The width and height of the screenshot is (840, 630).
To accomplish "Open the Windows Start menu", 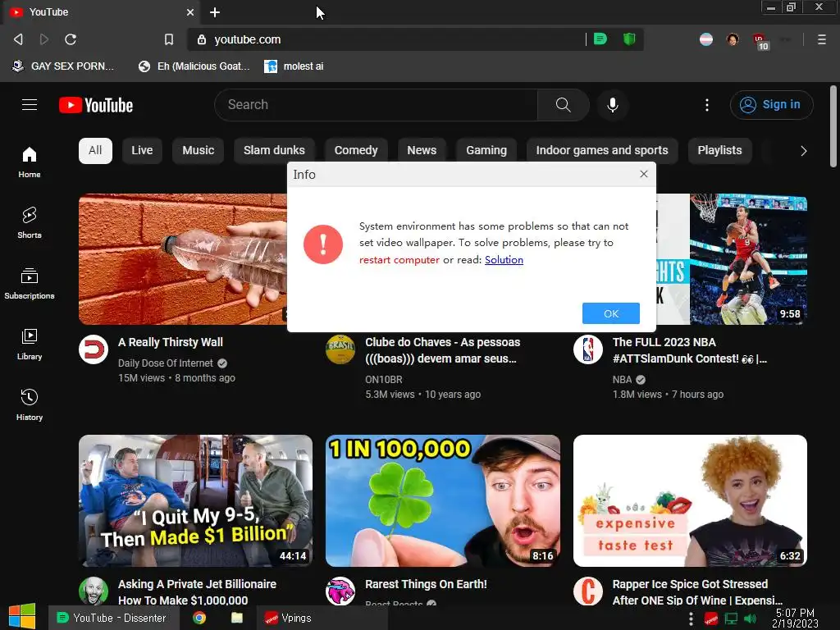I will [x=22, y=617].
